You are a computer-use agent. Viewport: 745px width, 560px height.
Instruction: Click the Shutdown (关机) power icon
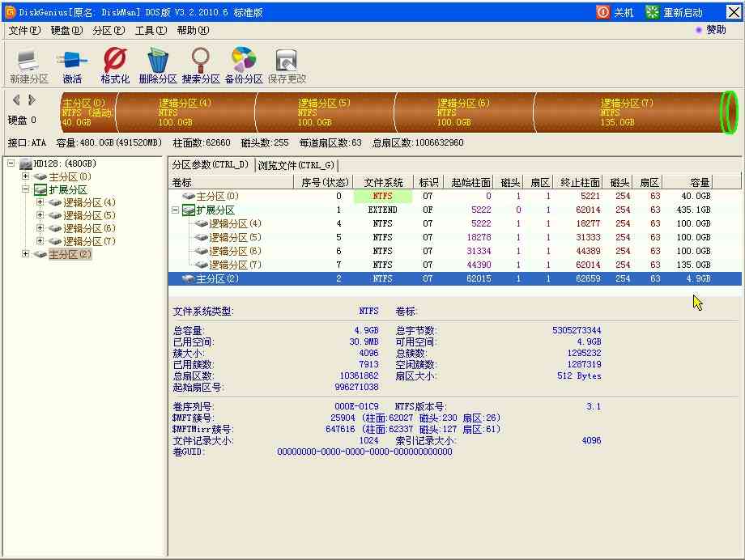602,12
